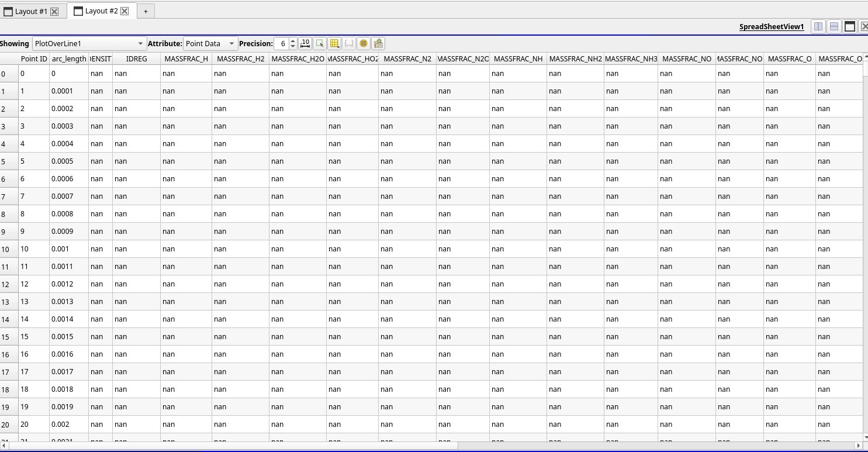
Task: Click the Export Spreadsheet icon
Action: (378, 43)
